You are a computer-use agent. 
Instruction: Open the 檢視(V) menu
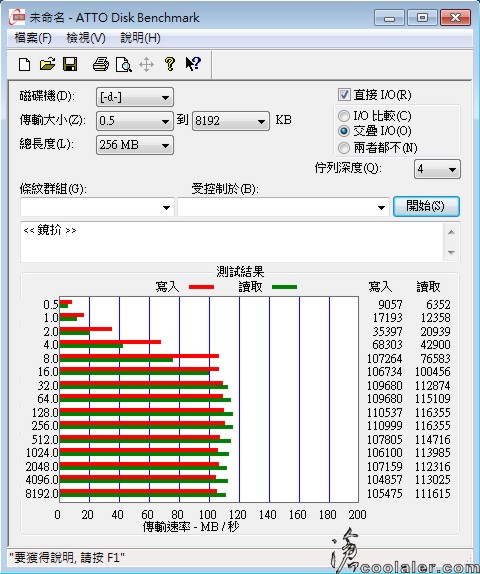click(x=86, y=38)
